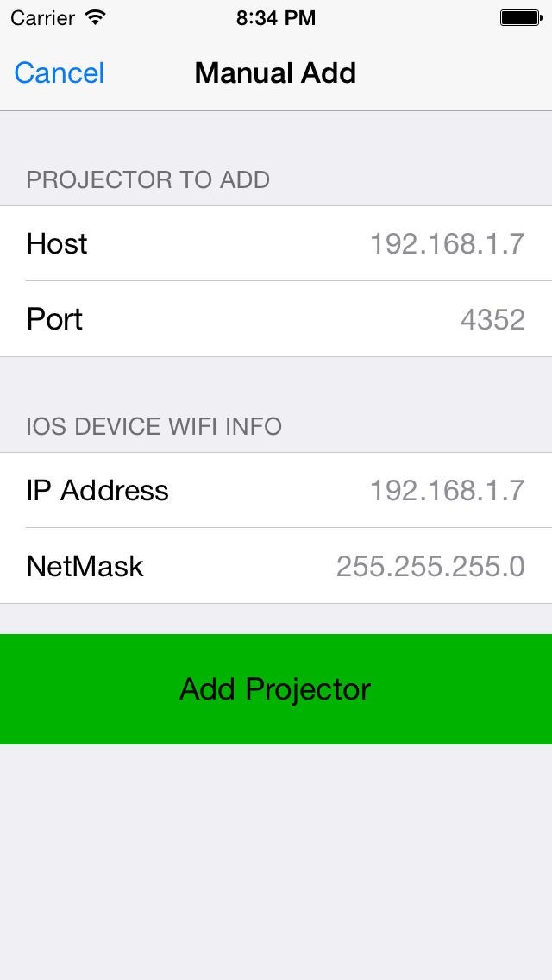Click the IP Address row label
Viewport: 552px width, 980px height.
[97, 491]
